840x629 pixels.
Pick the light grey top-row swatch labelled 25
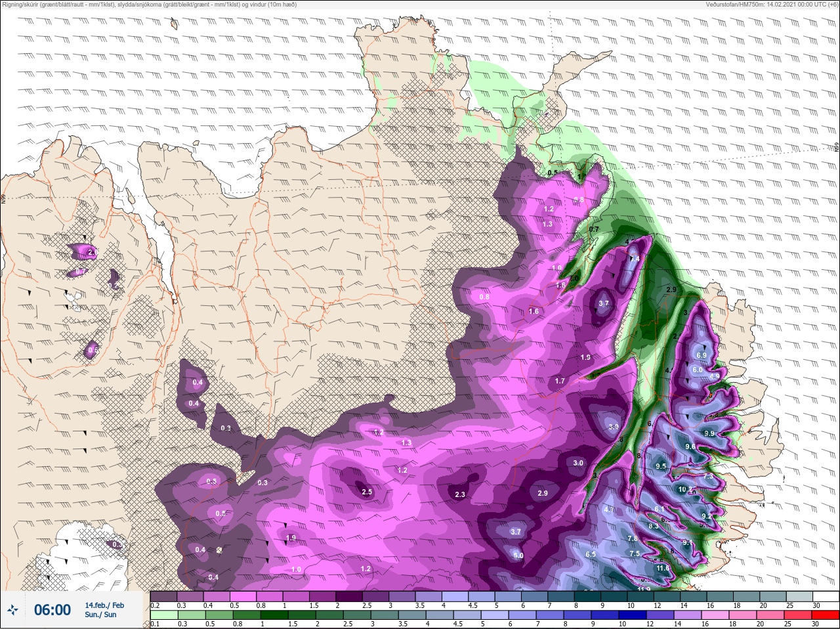(799, 596)
